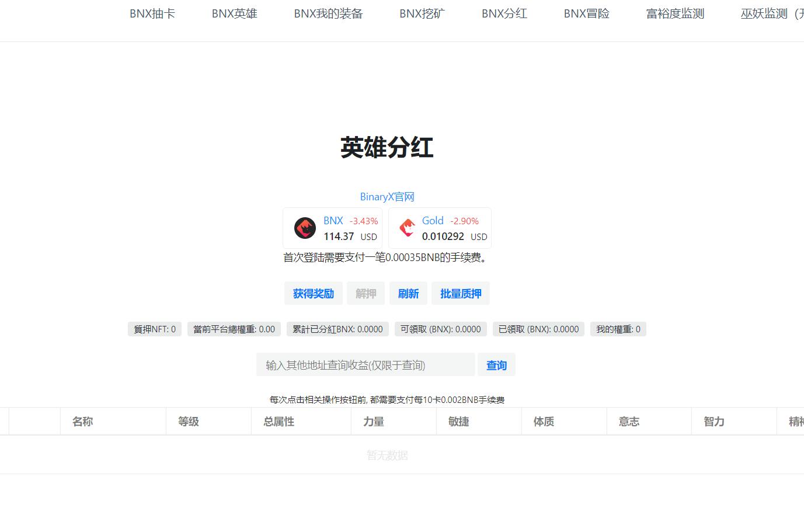Open the BNX抽卡 page
Image resolution: width=804 pixels, height=532 pixels.
point(152,13)
